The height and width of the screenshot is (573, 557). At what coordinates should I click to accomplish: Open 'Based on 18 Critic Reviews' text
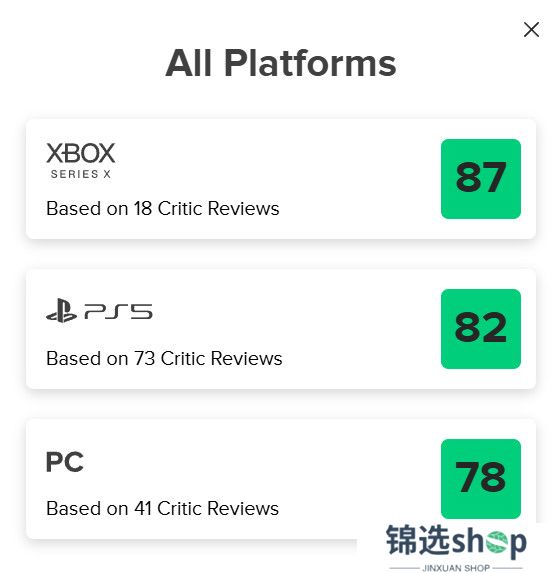(163, 209)
